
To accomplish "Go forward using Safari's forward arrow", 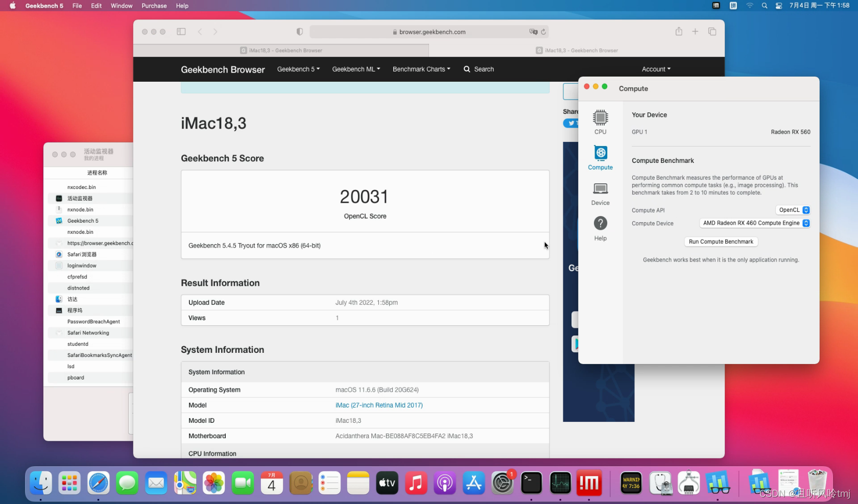I will tap(215, 32).
